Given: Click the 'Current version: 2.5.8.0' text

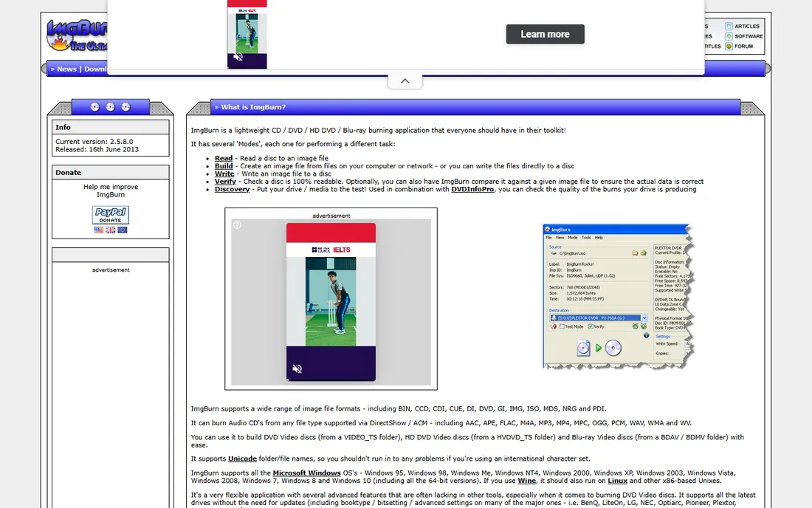Looking at the screenshot, I should pos(94,142).
